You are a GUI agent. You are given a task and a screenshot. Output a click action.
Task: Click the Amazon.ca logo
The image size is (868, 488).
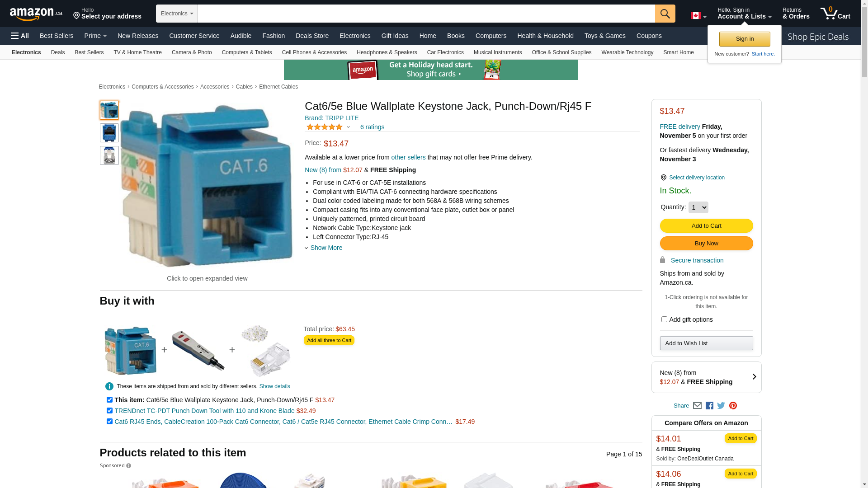tap(36, 14)
